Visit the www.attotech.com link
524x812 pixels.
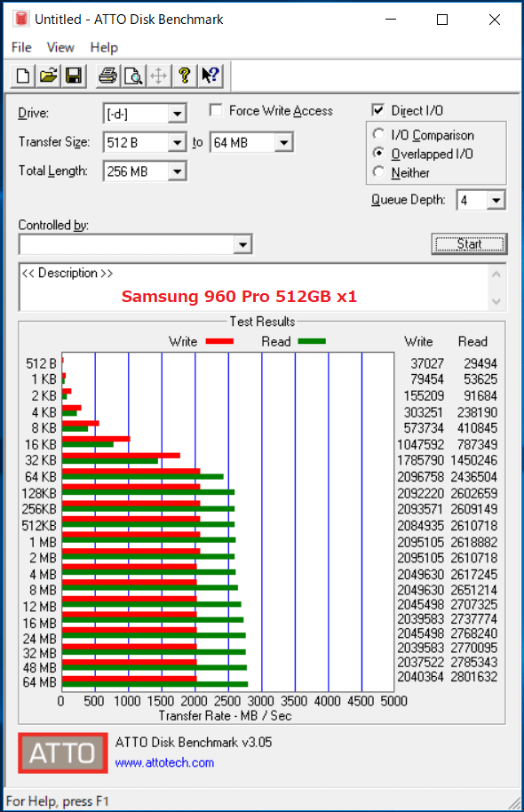point(164,763)
